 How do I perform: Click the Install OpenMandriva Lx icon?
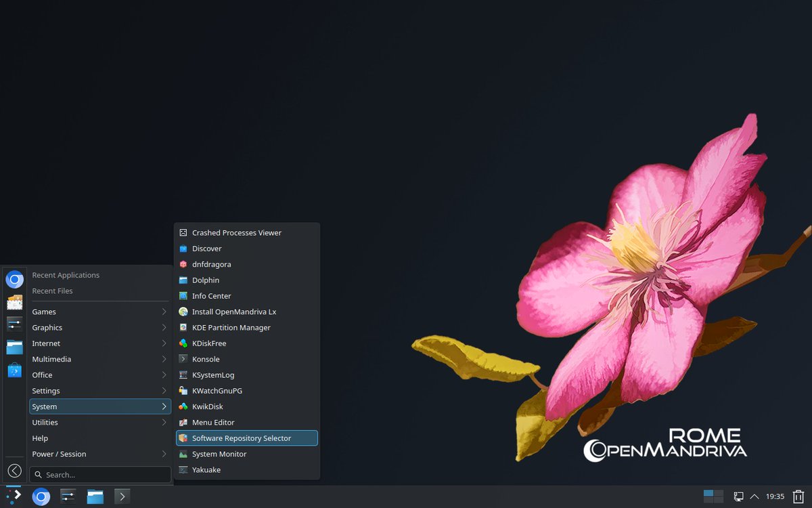pyautogui.click(x=183, y=312)
